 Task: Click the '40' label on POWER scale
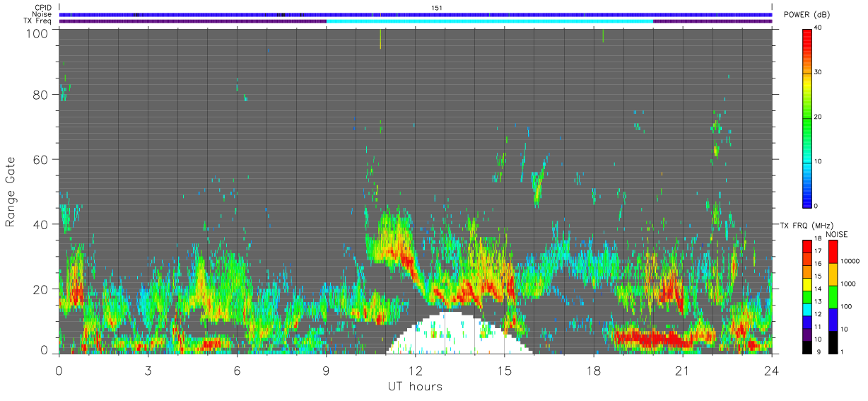pyautogui.click(x=819, y=28)
